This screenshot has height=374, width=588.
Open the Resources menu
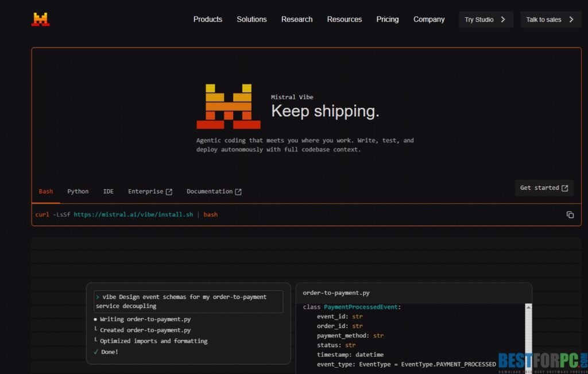pyautogui.click(x=345, y=20)
